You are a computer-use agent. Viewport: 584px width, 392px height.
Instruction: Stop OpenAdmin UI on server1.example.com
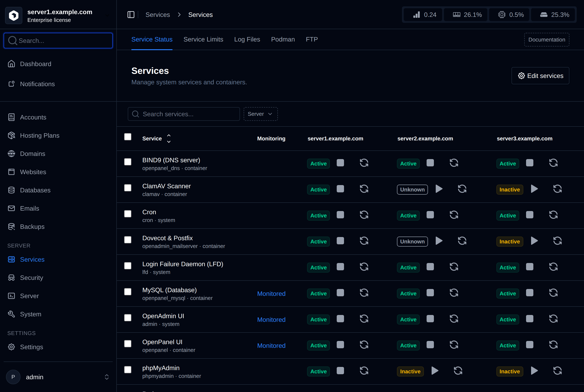[x=340, y=319]
